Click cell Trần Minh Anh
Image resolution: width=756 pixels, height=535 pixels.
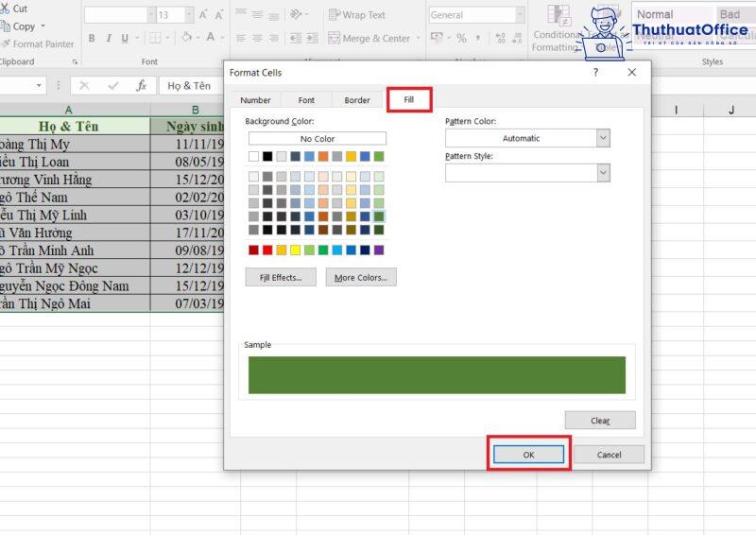[x=75, y=250]
